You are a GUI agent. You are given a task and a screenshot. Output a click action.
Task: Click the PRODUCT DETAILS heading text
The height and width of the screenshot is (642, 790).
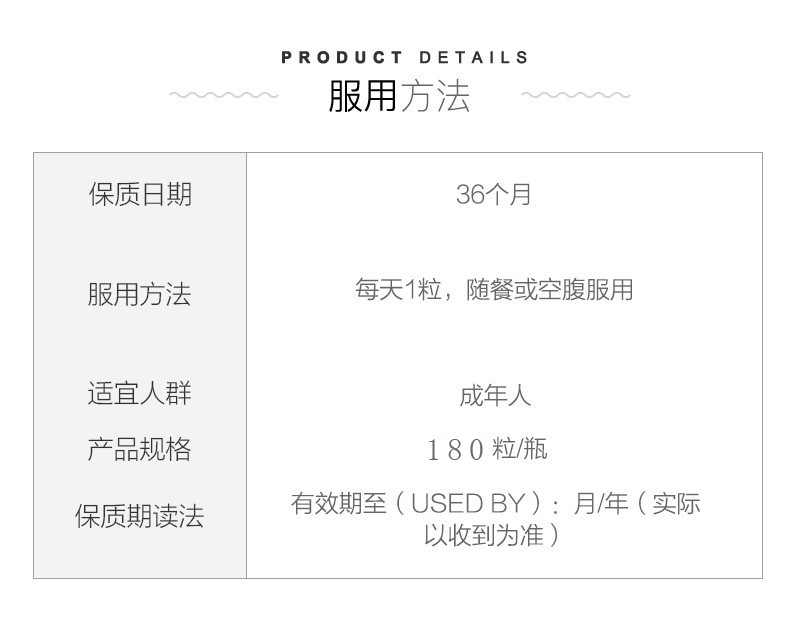pyautogui.click(x=404, y=57)
